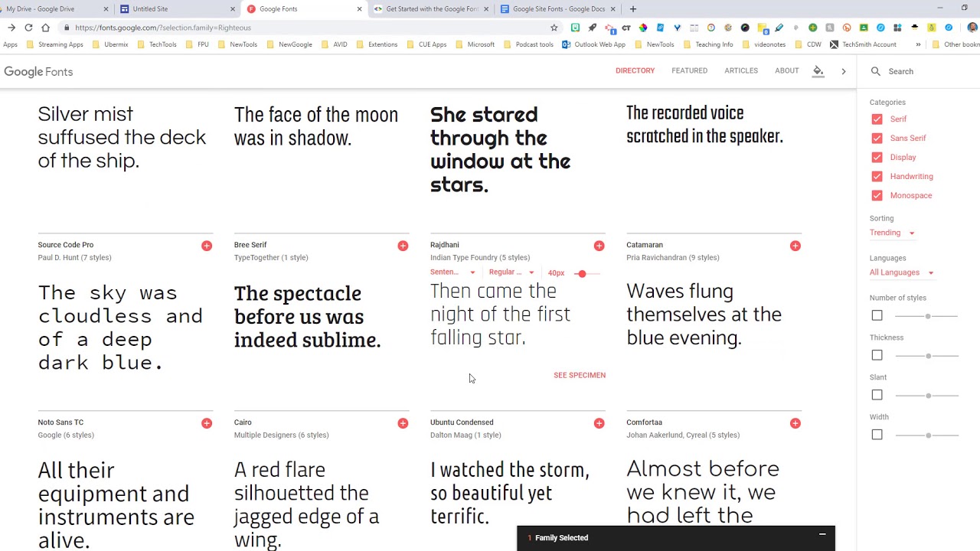
Task: Open the Trending sorting dropdown
Action: tap(892, 233)
